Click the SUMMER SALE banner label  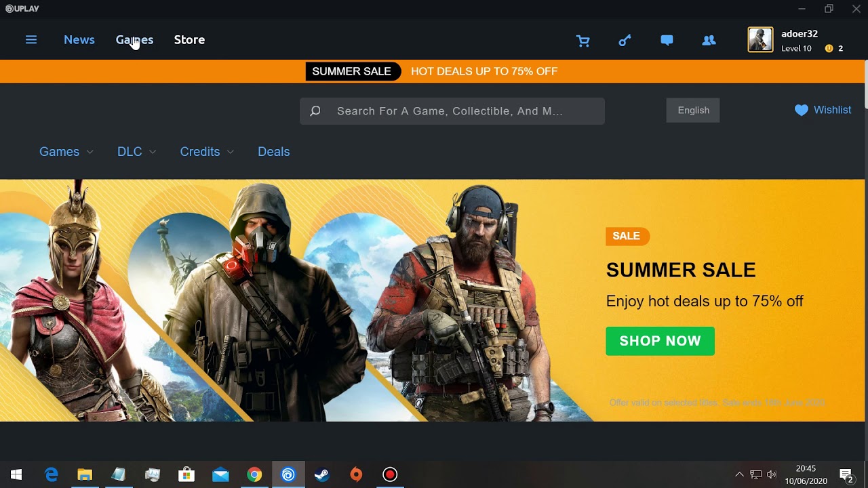click(x=352, y=71)
